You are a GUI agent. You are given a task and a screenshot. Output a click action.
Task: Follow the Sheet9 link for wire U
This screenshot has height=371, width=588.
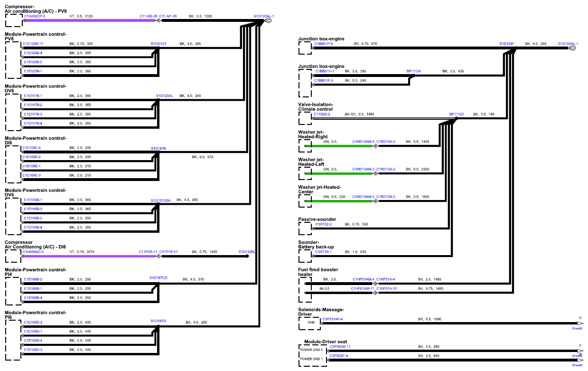(x=577, y=328)
